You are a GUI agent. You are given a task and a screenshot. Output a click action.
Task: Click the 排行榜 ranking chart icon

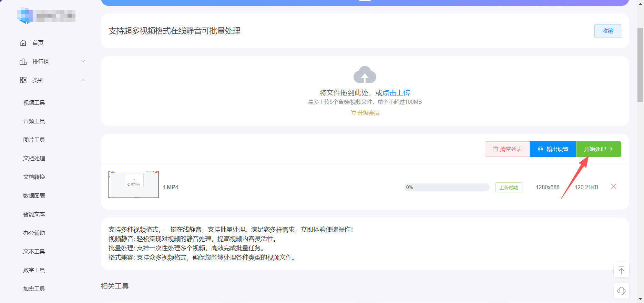tap(23, 62)
